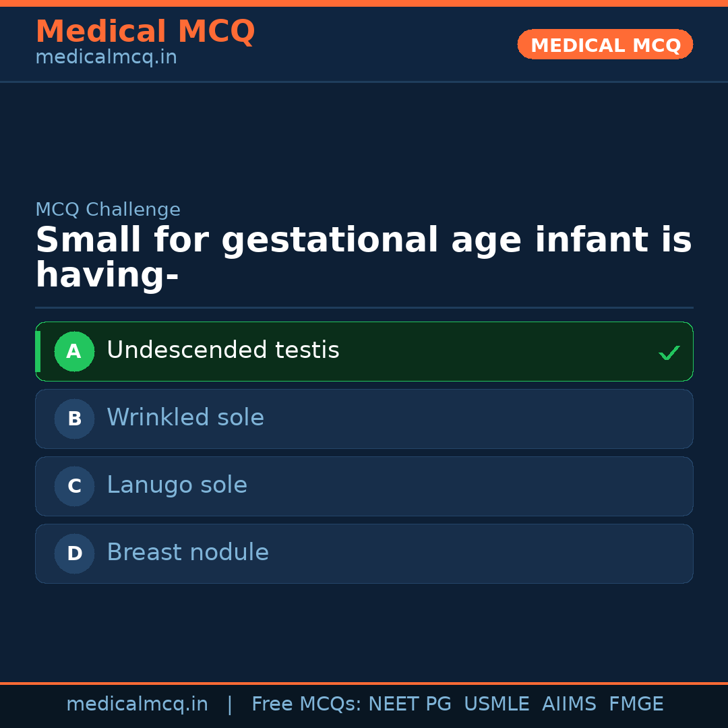Viewport: 728px width, 728px height.
Task: Click the B option circle badge
Action: pos(74,419)
